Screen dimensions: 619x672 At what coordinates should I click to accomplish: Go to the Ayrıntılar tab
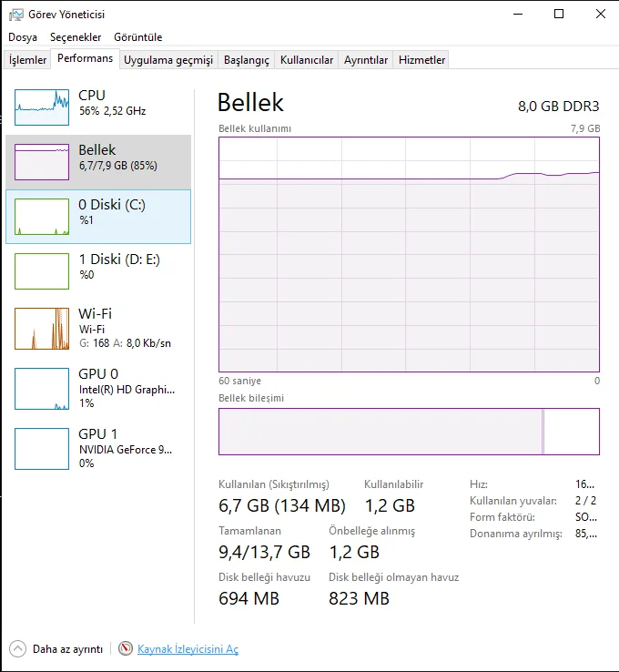(366, 60)
